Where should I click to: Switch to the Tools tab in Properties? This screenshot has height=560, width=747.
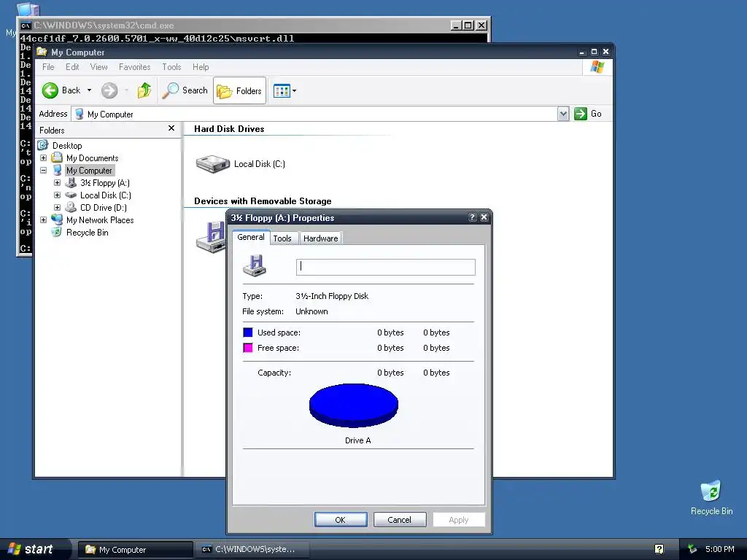tap(282, 238)
